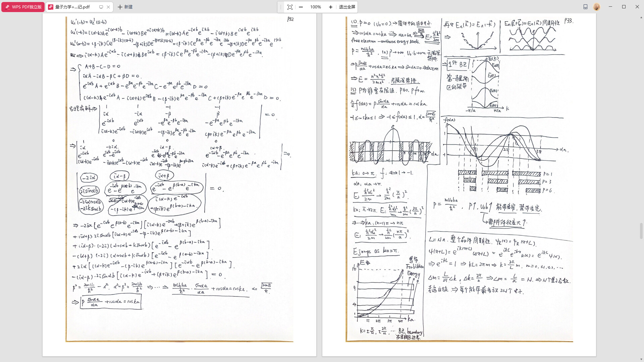
Task: Zoom in with the plus button
Action: [x=330, y=7]
